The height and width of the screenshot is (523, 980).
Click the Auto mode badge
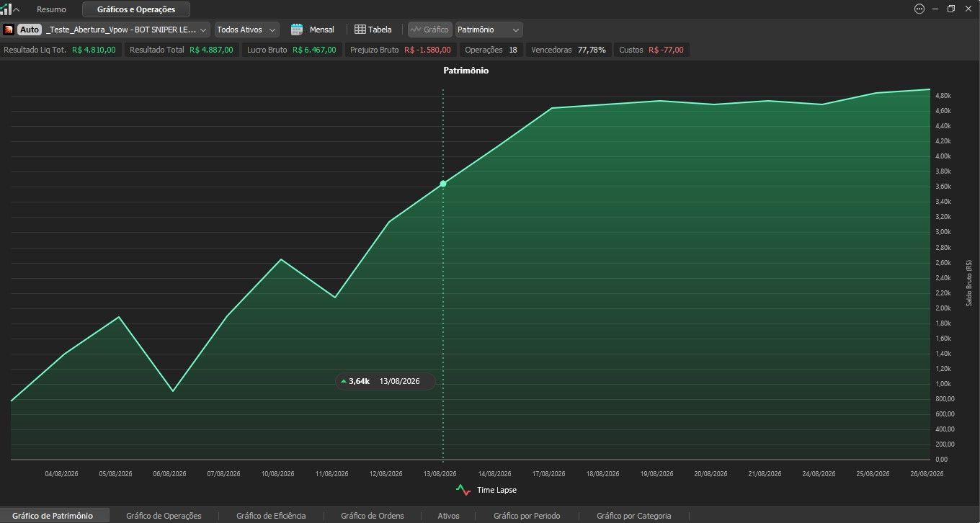pyautogui.click(x=30, y=30)
